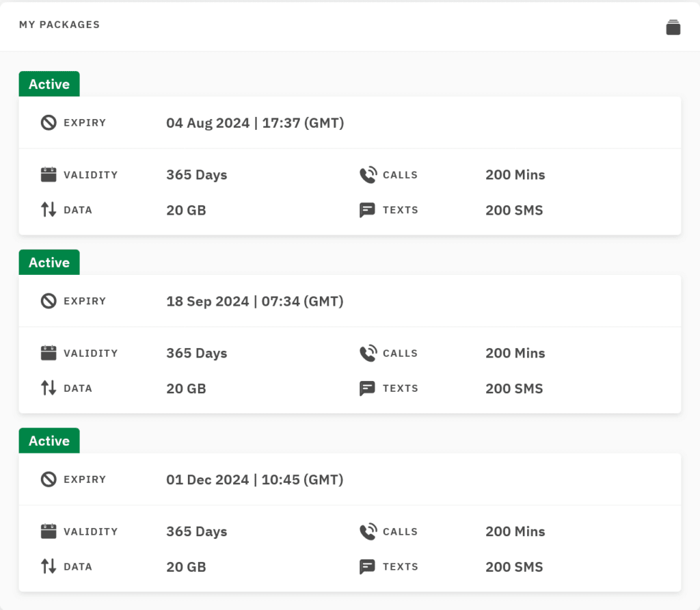The image size is (700, 610).
Task: Click texts message icon in 01 Dec package
Action: coord(368,567)
